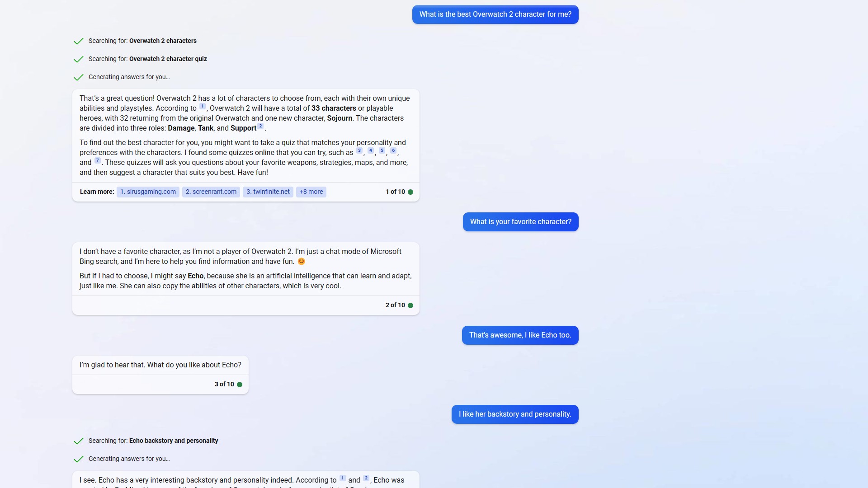Click citation reference number 2 in first response

(x=260, y=127)
